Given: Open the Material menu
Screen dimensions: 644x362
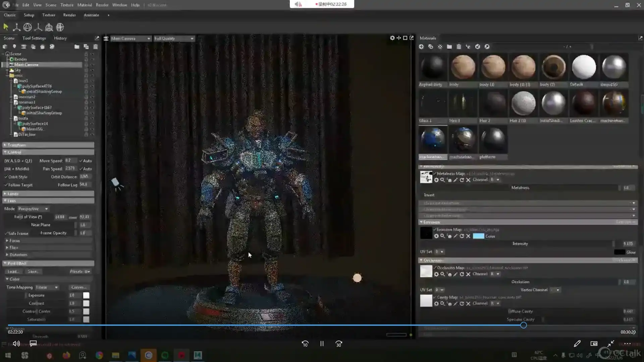Looking at the screenshot, I should click(85, 5).
